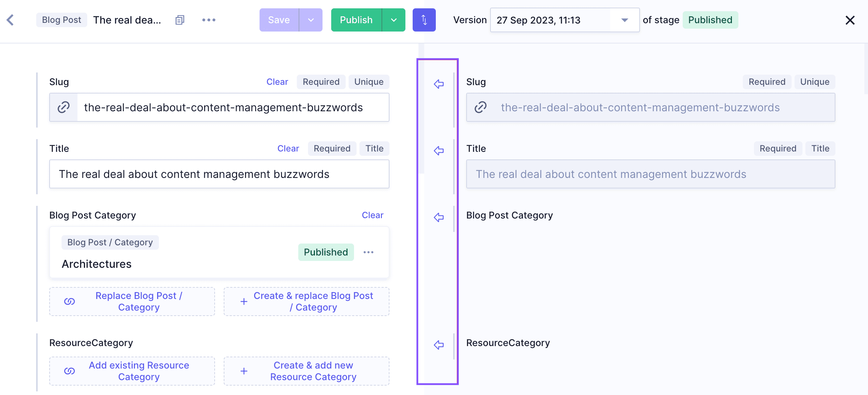Open the three-dots entry options menu

(209, 20)
